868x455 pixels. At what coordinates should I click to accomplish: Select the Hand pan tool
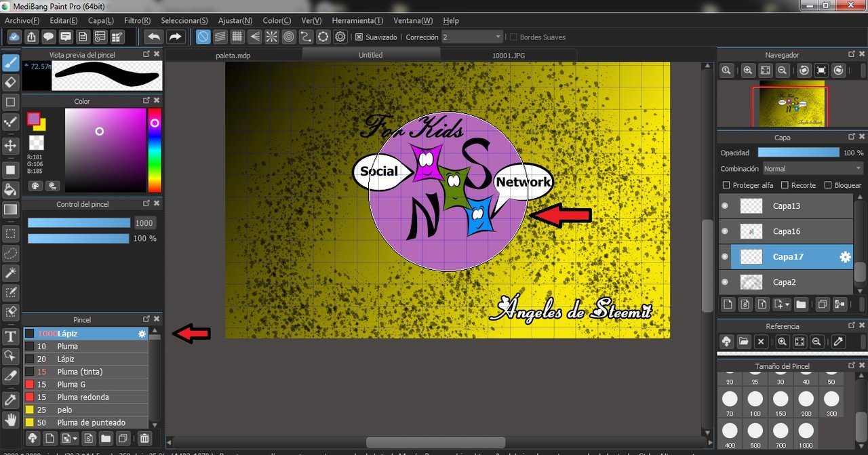11,419
